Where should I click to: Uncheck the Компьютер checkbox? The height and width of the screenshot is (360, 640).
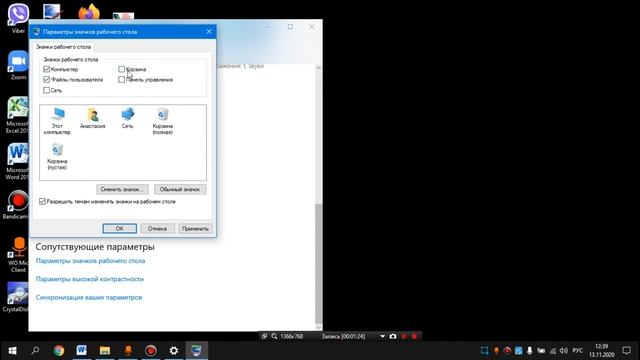[x=47, y=69]
